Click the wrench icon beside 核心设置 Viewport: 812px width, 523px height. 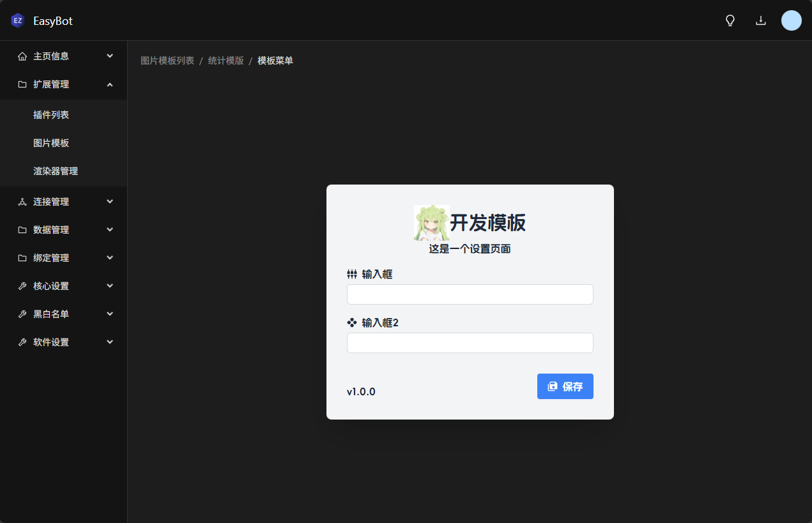22,286
